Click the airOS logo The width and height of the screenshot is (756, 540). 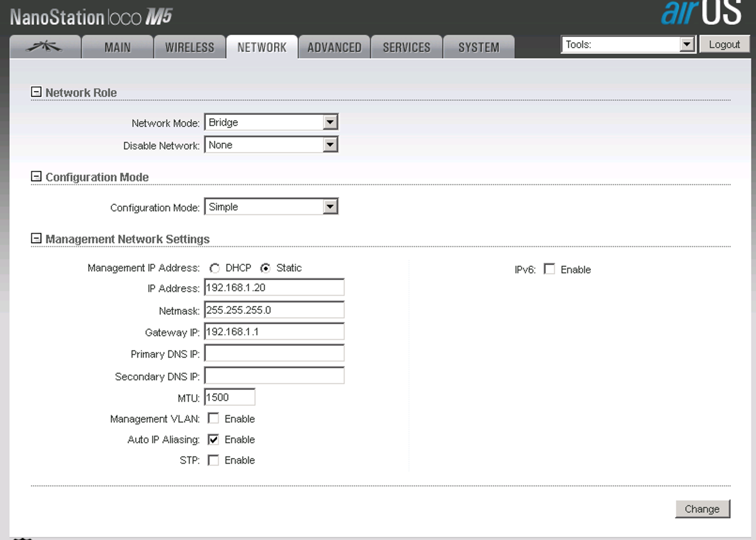pyautogui.click(x=701, y=12)
